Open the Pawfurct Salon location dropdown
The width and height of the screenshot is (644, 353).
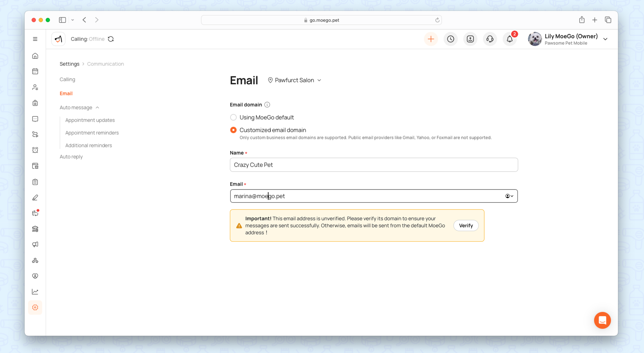(294, 80)
